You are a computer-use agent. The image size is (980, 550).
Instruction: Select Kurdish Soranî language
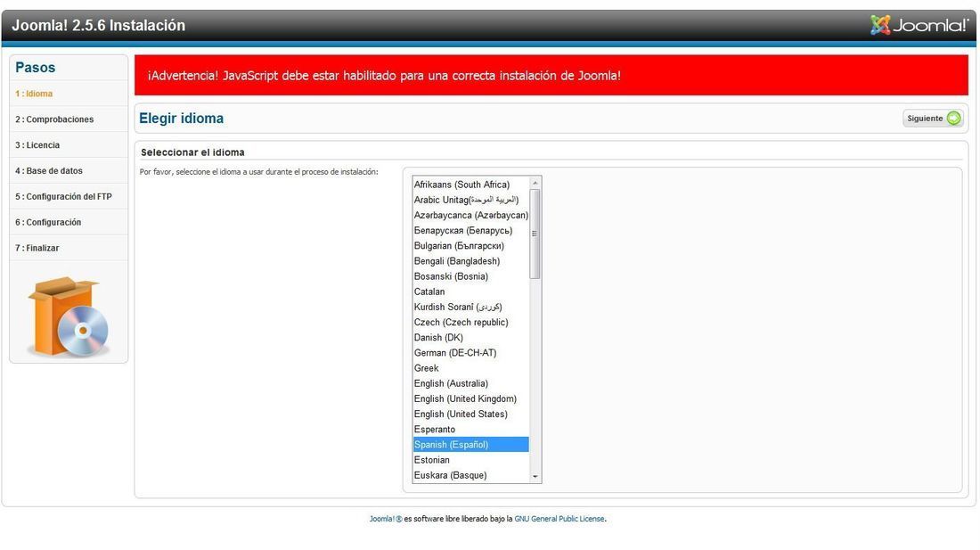pyautogui.click(x=471, y=307)
